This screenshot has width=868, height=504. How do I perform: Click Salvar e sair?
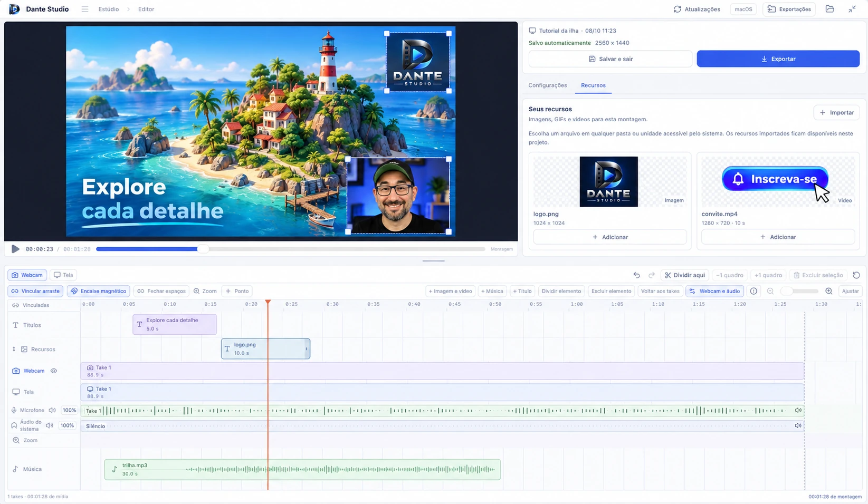pyautogui.click(x=610, y=59)
